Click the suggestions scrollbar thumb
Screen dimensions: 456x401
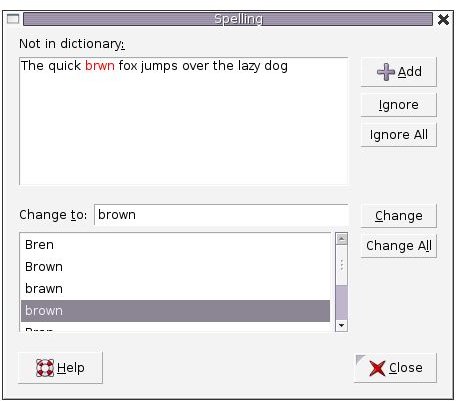point(341,266)
